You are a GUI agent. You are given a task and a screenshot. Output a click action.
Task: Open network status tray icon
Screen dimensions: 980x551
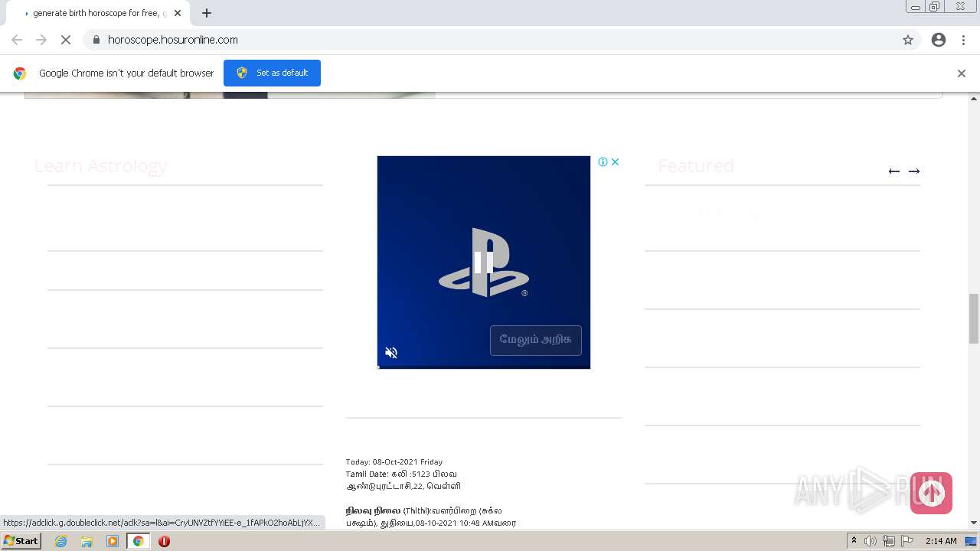[889, 541]
